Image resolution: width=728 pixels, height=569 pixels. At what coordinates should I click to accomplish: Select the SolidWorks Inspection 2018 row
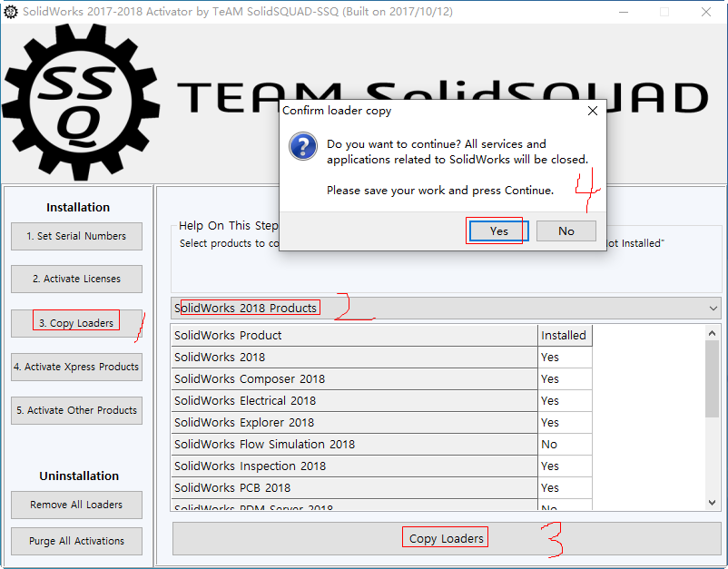[381, 466]
